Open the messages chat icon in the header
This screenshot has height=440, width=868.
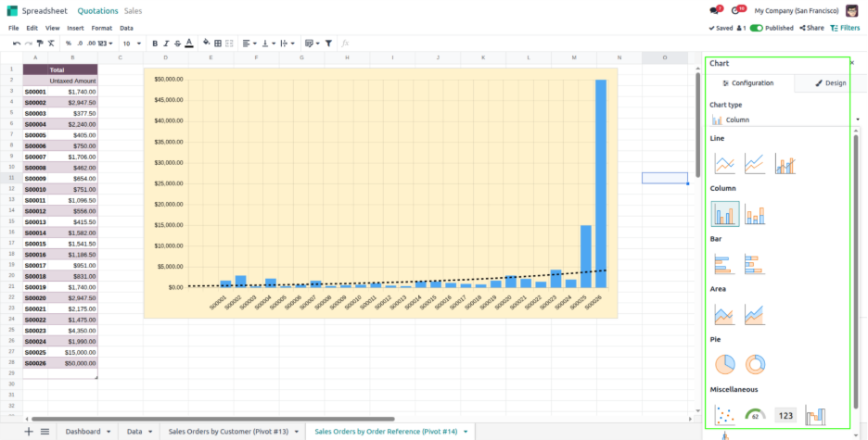tap(715, 10)
